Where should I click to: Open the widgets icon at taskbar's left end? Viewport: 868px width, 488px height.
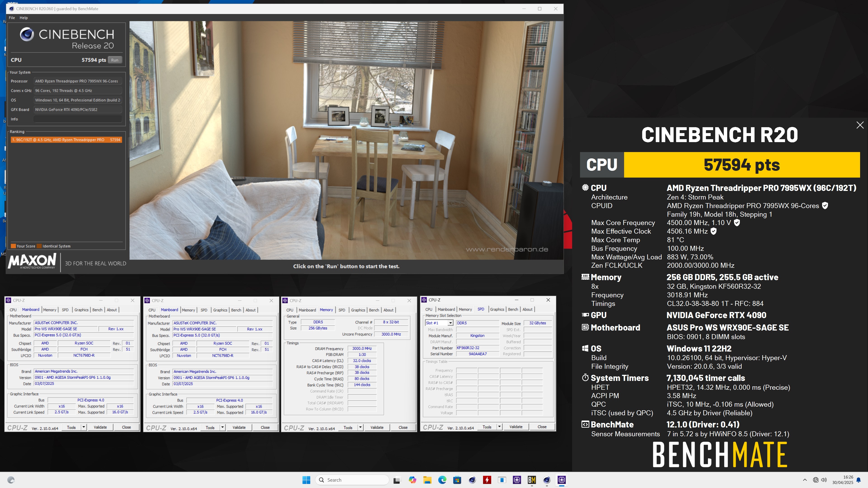click(11, 480)
